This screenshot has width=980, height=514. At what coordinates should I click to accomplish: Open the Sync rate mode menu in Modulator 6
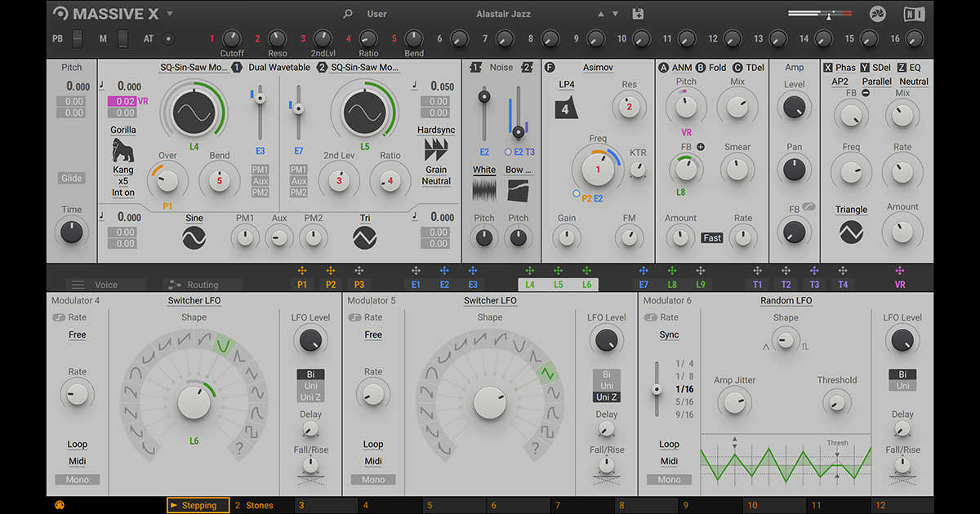tap(669, 335)
